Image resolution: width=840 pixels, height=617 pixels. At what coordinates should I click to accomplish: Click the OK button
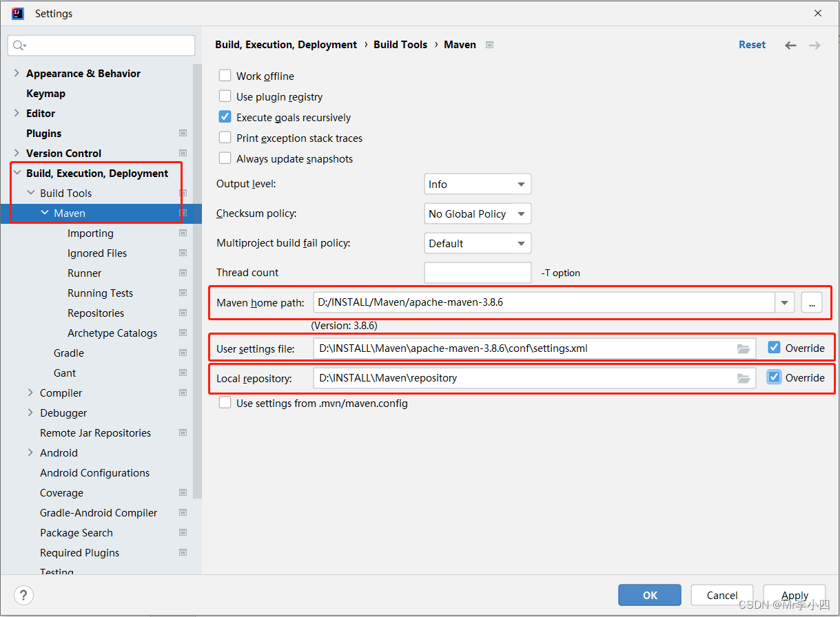tap(650, 595)
